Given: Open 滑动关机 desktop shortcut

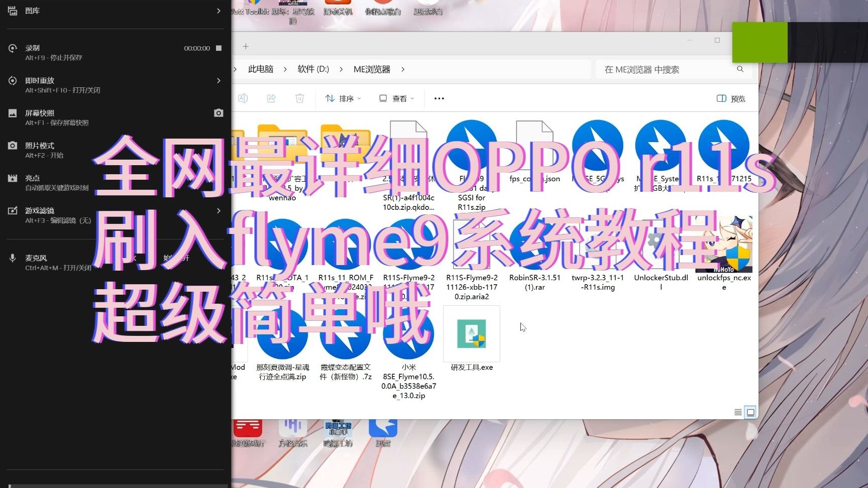Looking at the screenshot, I should point(338,8).
